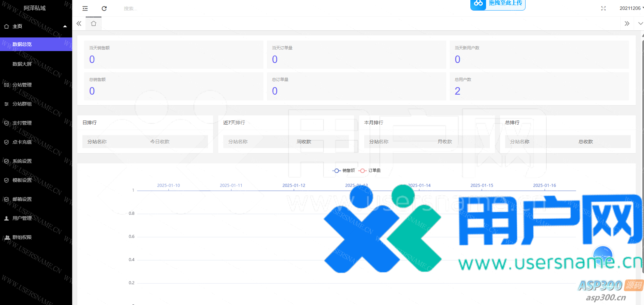Open 支付管理 in the sidebar
The width and height of the screenshot is (644, 305).
[22, 123]
